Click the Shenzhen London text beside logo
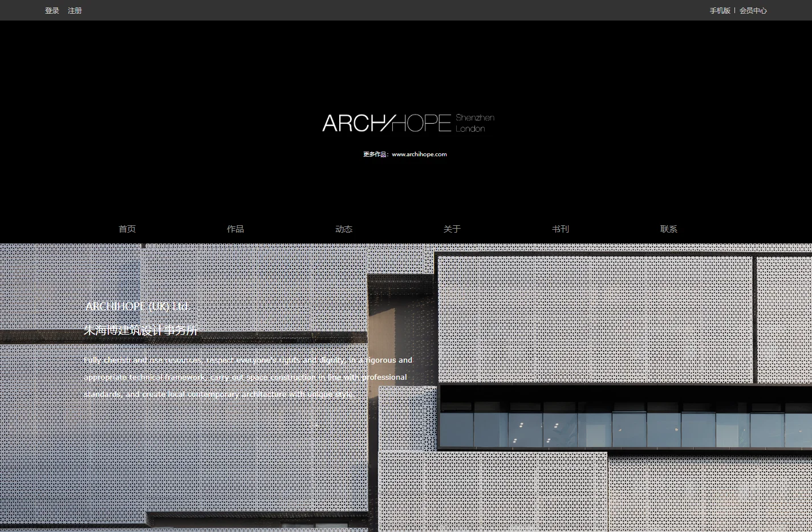The image size is (812, 532). tap(474, 123)
